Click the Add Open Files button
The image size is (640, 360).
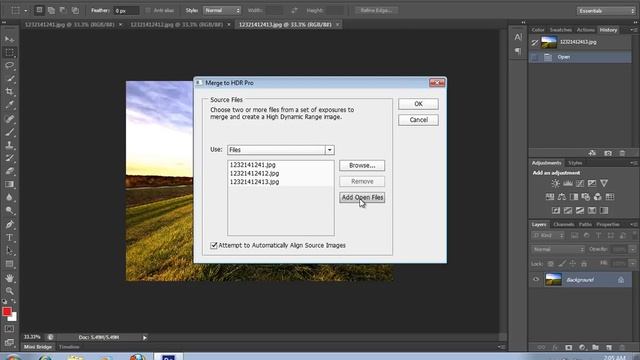(362, 198)
